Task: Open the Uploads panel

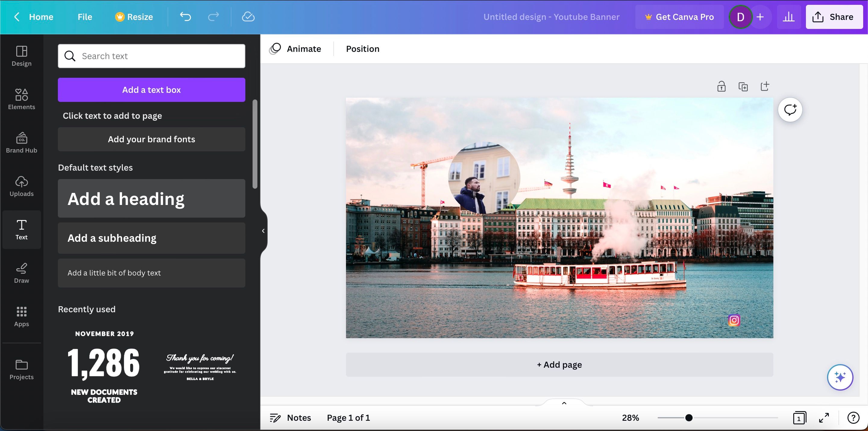Action: (21, 186)
